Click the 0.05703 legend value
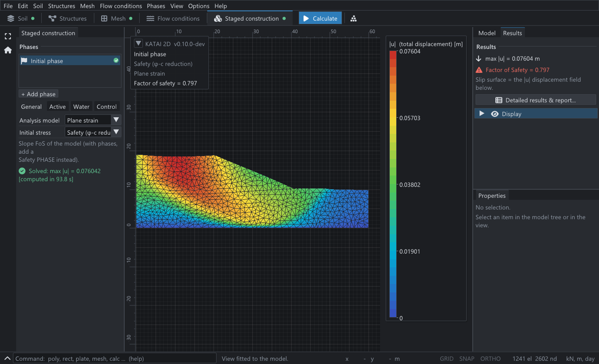 pyautogui.click(x=410, y=118)
